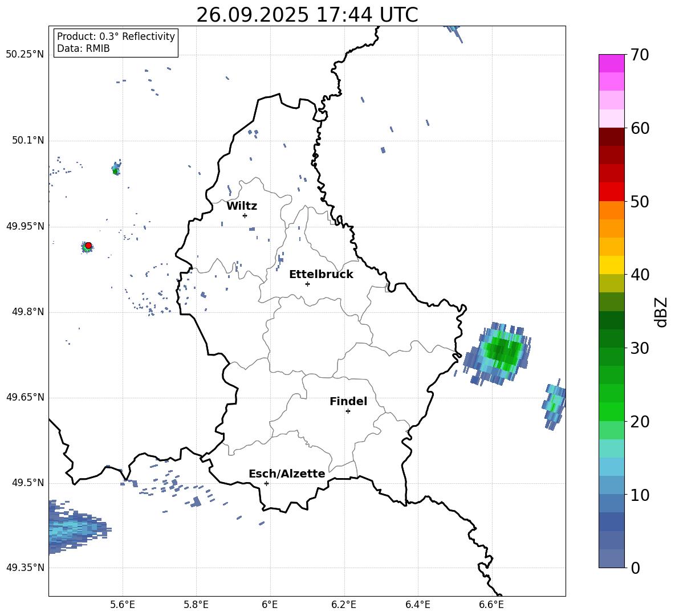Click the bright red colorbar swatch above 50
This screenshot has width=675, height=616.
coord(611,192)
